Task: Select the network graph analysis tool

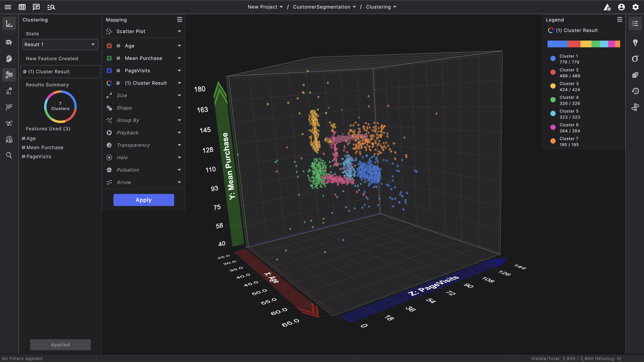Action: 9,123
